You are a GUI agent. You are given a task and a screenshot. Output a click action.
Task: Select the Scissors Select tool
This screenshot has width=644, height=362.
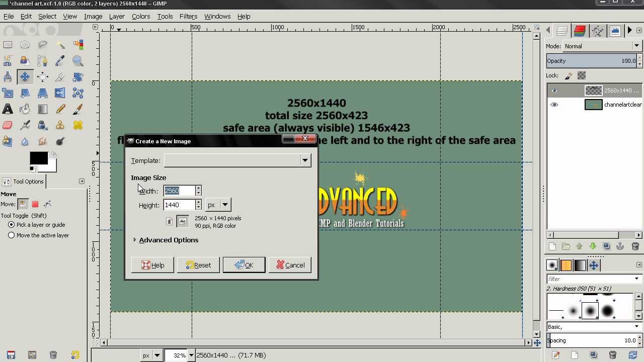(8, 61)
